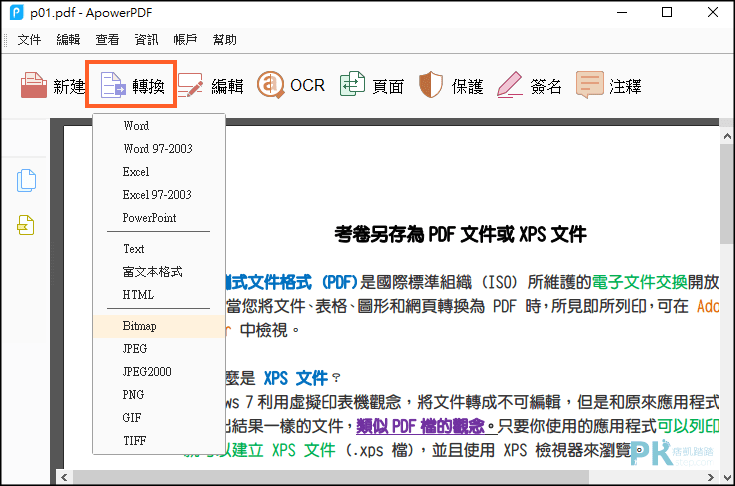The height and width of the screenshot is (486, 735).
Task: Choose Word from the convert dropdown
Action: click(159, 126)
